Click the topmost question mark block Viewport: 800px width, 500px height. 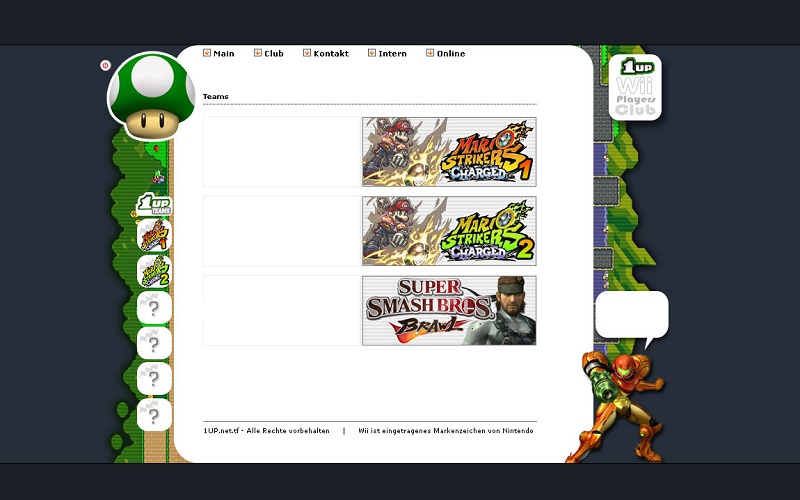[154, 308]
